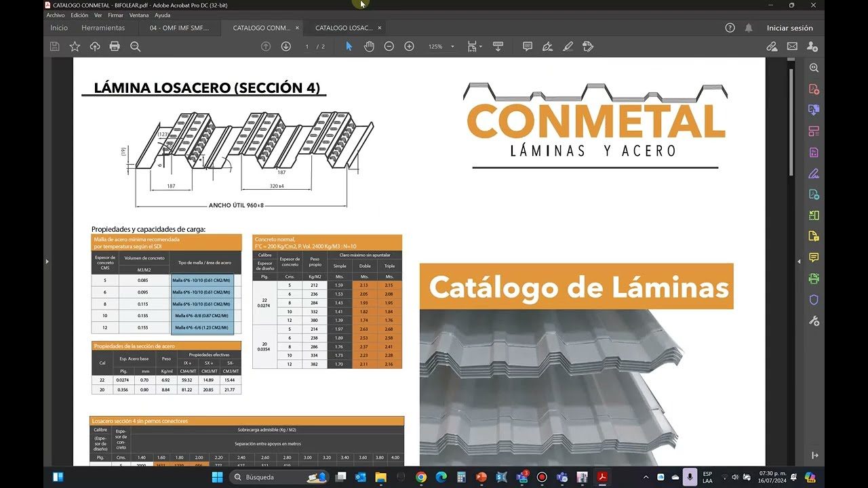This screenshot has height=488, width=868.
Task: Add a comment note with the speech bubble icon
Action: (x=528, y=46)
